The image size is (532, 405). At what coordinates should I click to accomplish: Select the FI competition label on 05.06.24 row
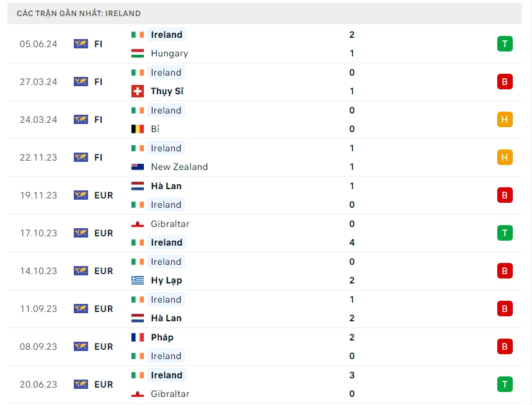99,44
